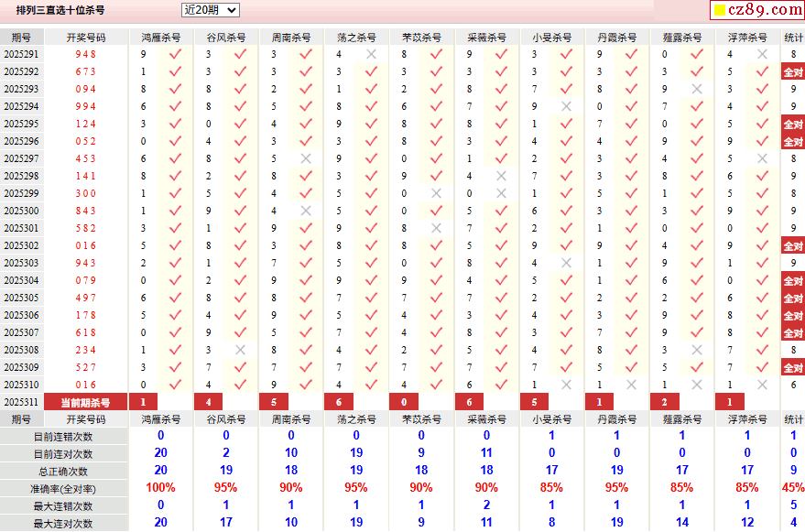Click the 100% accuracy value for 鸿雁杀号

tap(160, 488)
